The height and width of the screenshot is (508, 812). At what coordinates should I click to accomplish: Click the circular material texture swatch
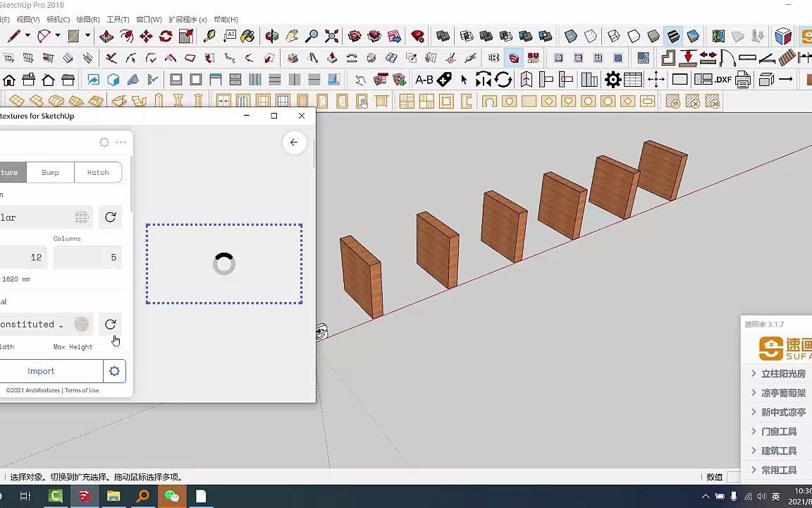point(81,324)
